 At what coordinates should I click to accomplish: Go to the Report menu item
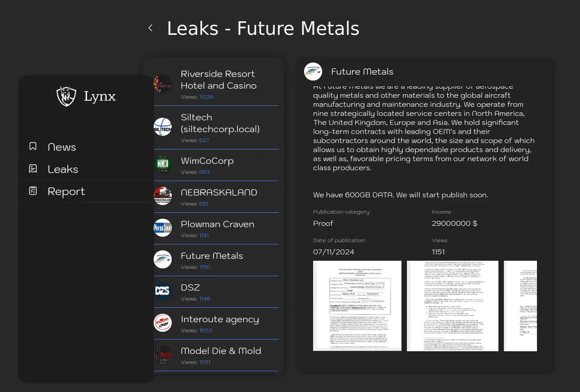tap(66, 191)
